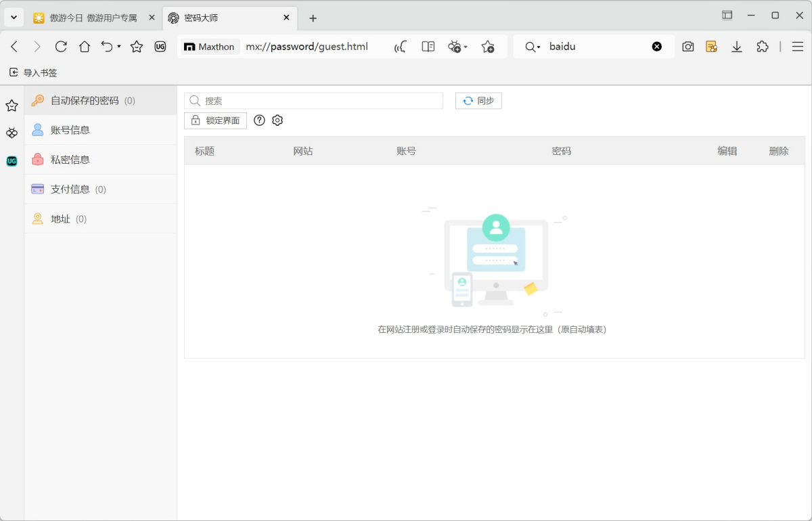The width and height of the screenshot is (812, 521).
Task: Take a screenshot using the camera icon
Action: tap(688, 47)
